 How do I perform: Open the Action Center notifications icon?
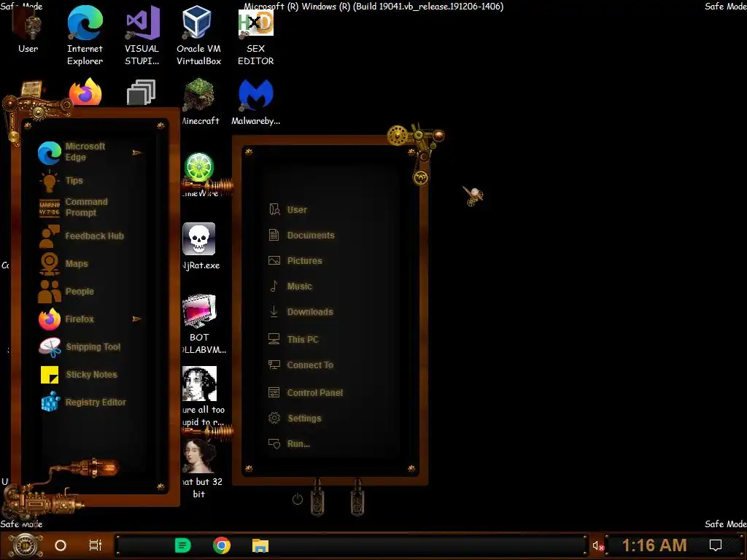coord(716,545)
